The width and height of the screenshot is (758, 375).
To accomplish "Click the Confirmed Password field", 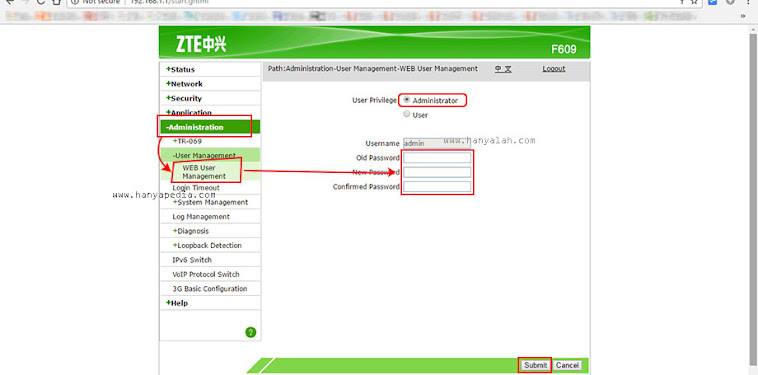I will (x=437, y=187).
